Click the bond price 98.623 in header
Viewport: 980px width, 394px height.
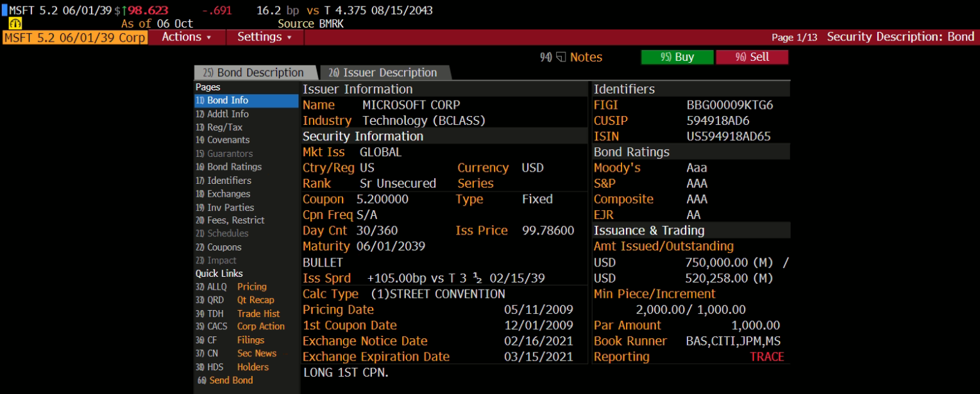pyautogui.click(x=147, y=10)
